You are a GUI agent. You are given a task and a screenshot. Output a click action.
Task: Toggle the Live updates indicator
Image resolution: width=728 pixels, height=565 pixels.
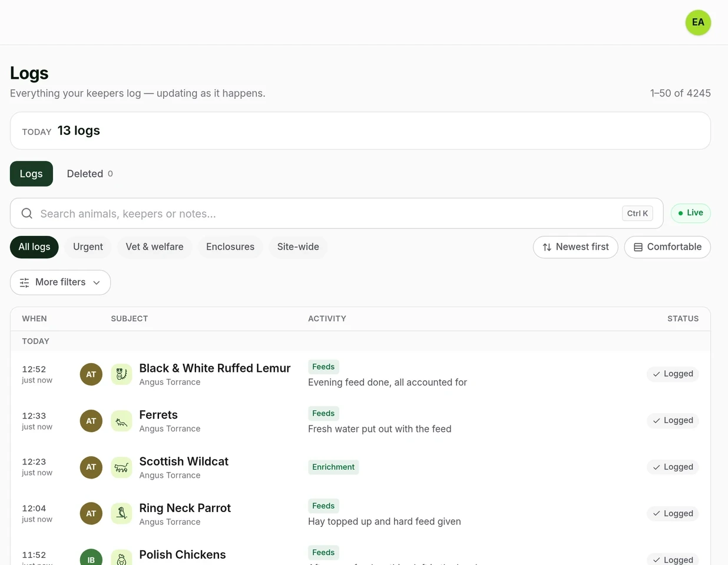(691, 213)
